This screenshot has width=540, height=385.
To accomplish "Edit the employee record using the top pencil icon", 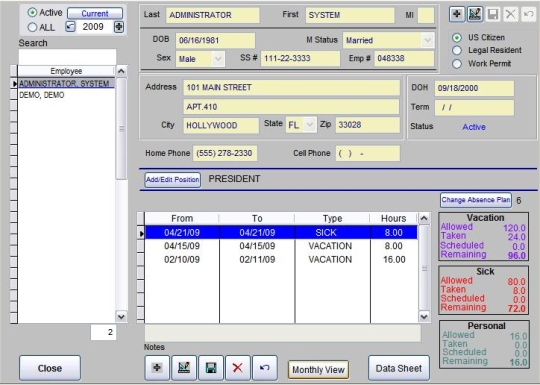I will pyautogui.click(x=475, y=14).
